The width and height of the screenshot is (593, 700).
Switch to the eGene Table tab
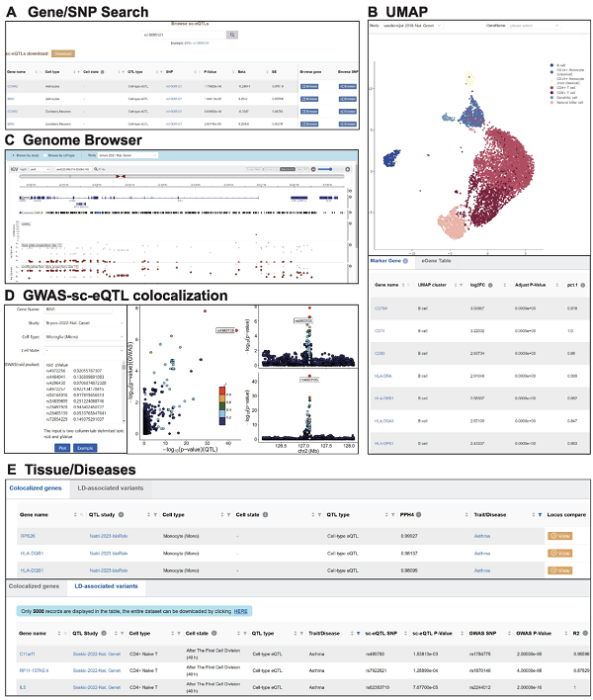click(x=436, y=260)
